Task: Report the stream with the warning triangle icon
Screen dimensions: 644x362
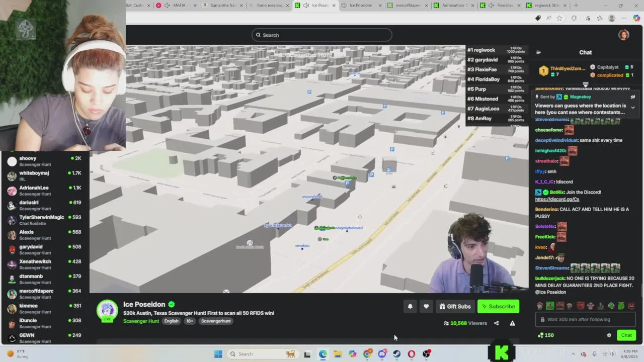Action: [x=512, y=323]
